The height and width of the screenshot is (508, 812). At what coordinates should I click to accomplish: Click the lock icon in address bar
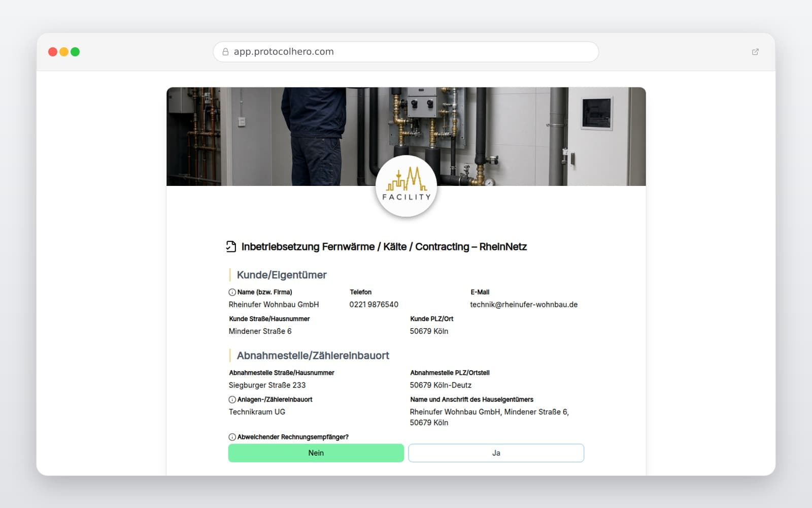click(225, 52)
